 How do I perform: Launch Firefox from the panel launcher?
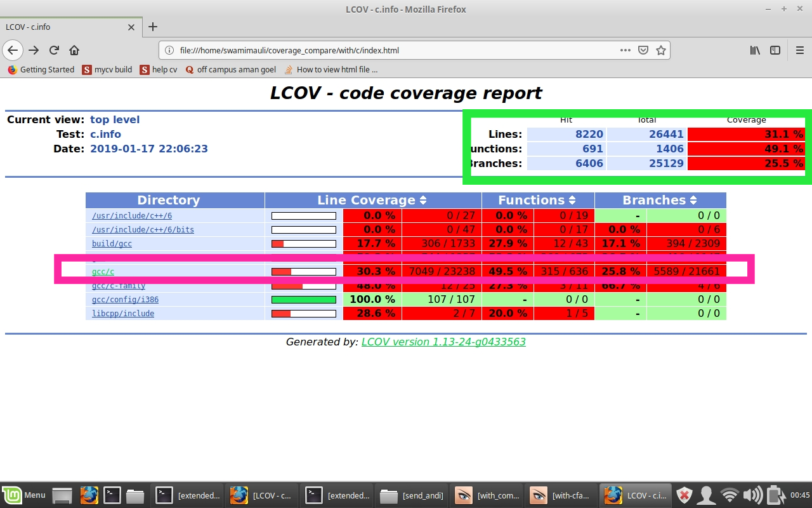[x=89, y=495]
